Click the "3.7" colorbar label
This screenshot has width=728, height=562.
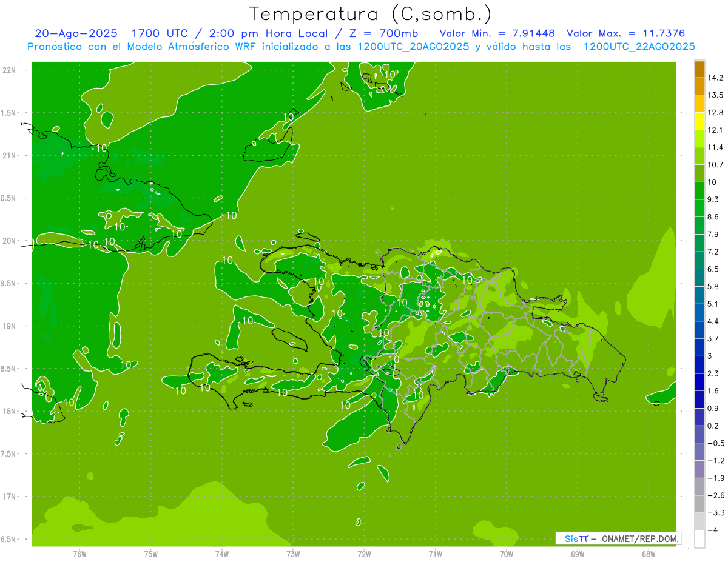click(x=713, y=339)
